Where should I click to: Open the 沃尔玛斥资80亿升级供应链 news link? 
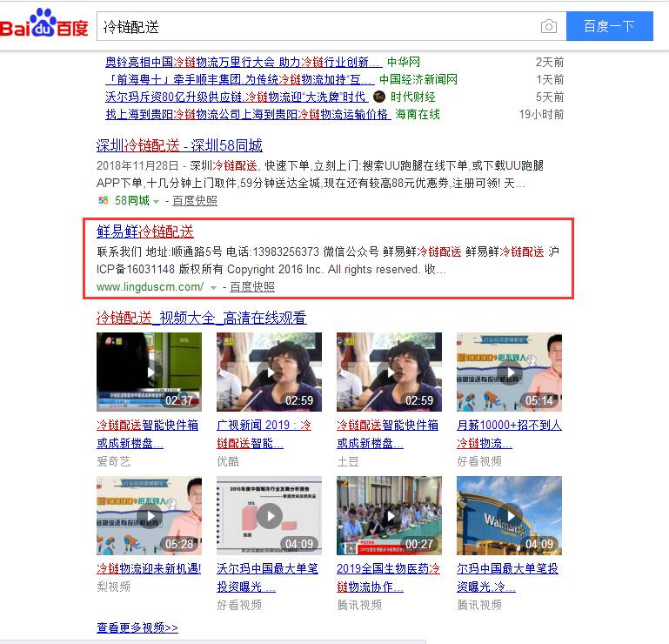tap(237, 97)
